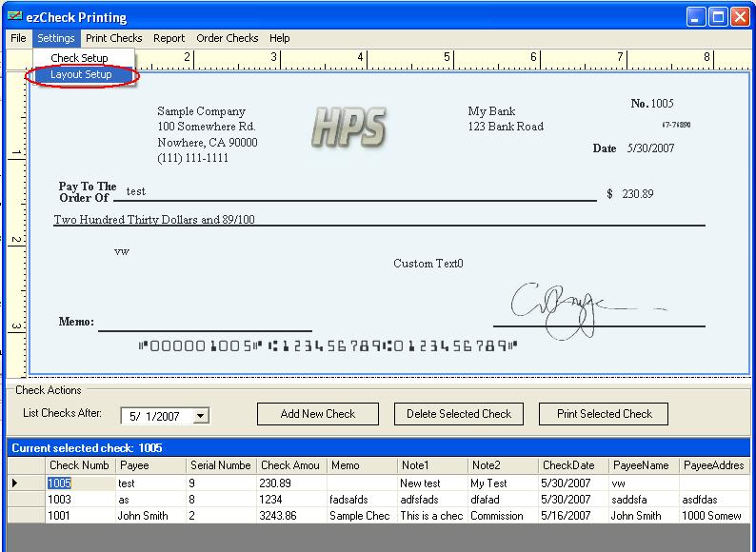Open the Help menu
Screen dimensions: 756x552
[279, 38]
